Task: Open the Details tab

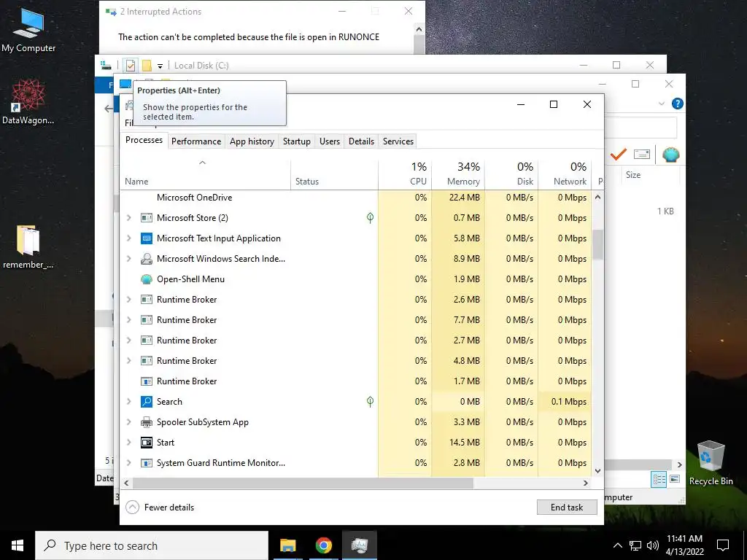Action: tap(361, 141)
